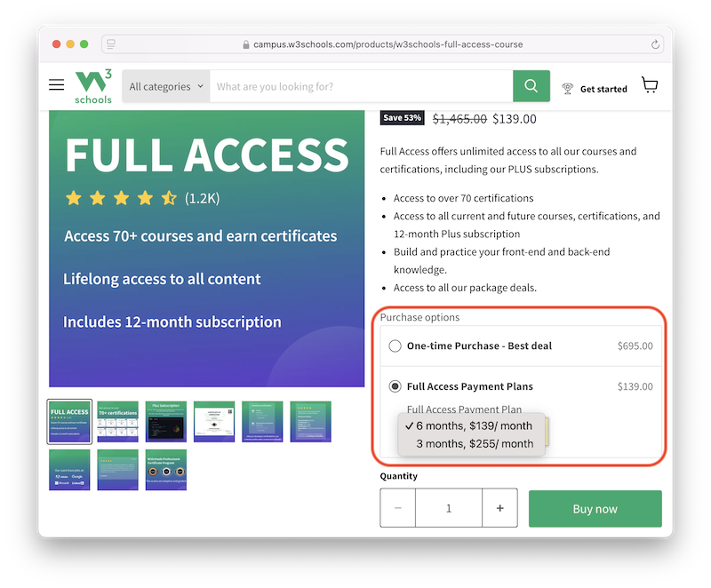
Task: Maximize the browser with the green button
Action: pyautogui.click(x=84, y=44)
